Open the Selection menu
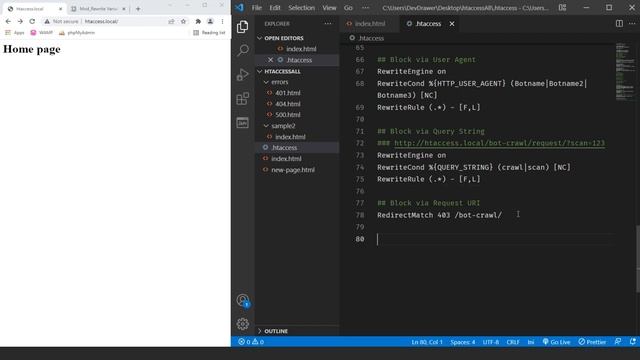Screen dimensions: 640x360 coord(301,8)
